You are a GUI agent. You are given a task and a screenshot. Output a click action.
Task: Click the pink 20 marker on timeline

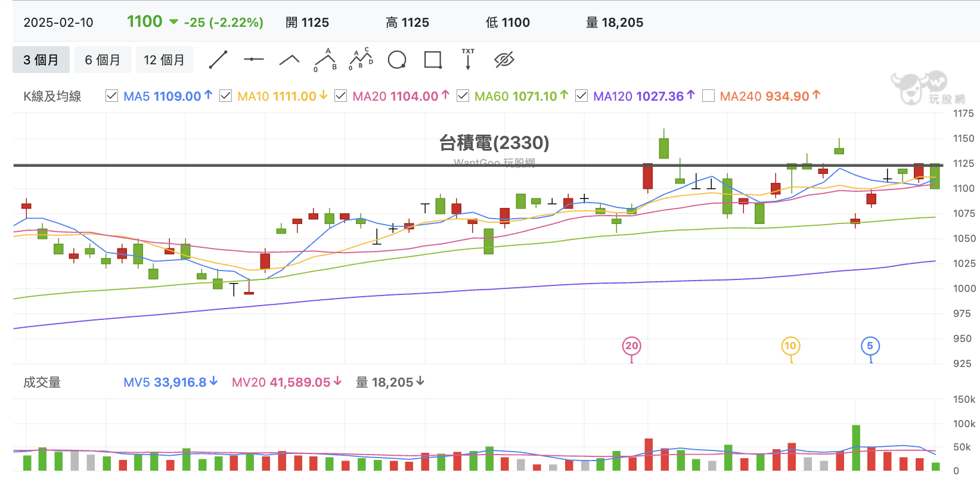632,346
